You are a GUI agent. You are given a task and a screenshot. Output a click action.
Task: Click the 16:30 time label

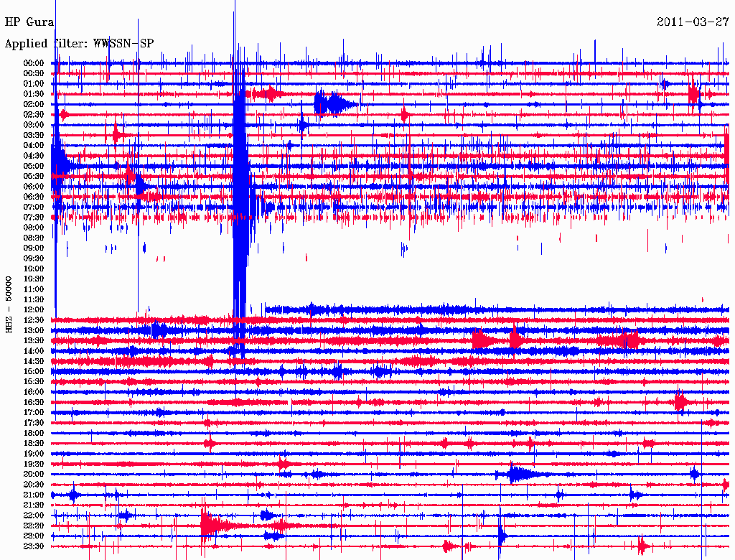[34, 403]
